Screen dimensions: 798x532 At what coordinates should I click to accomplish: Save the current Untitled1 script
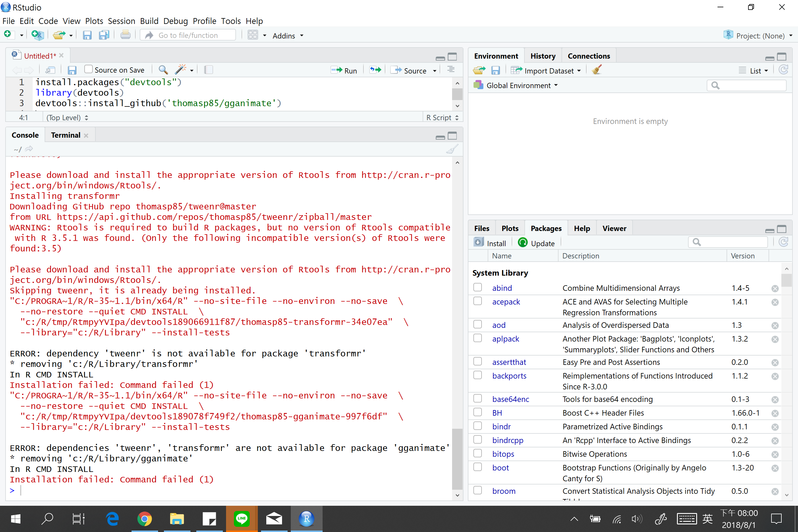[x=72, y=70]
